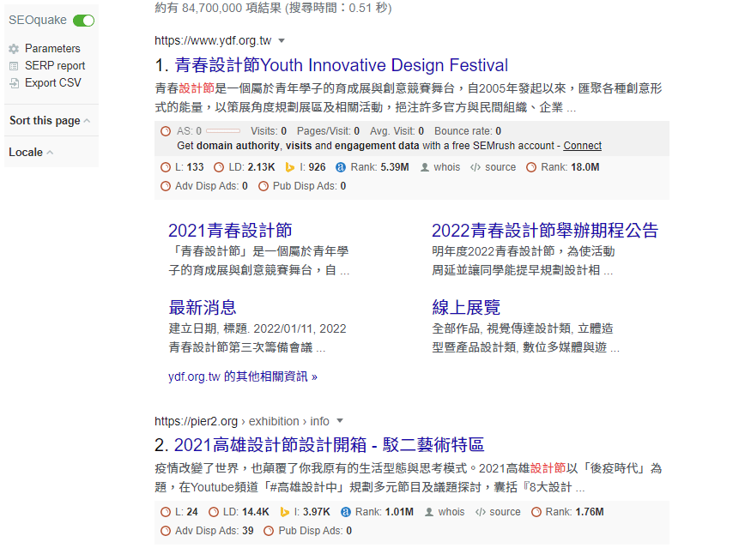
Task: Click the AS authority score bar for ydf.org.tw
Action: click(223, 131)
